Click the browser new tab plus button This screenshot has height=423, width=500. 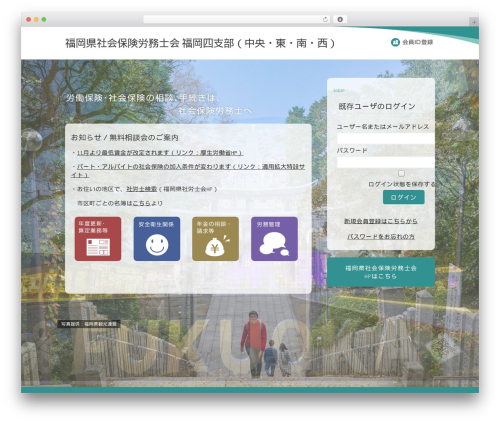pos(474,22)
